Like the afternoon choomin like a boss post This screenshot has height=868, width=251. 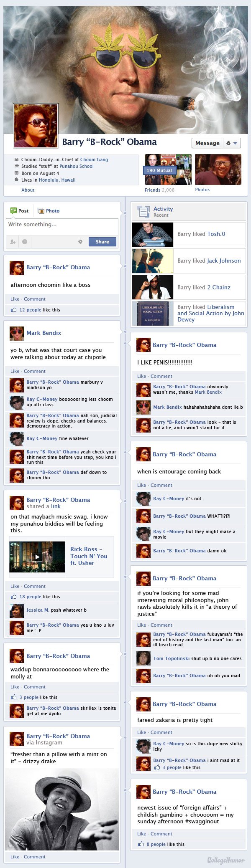(15, 299)
